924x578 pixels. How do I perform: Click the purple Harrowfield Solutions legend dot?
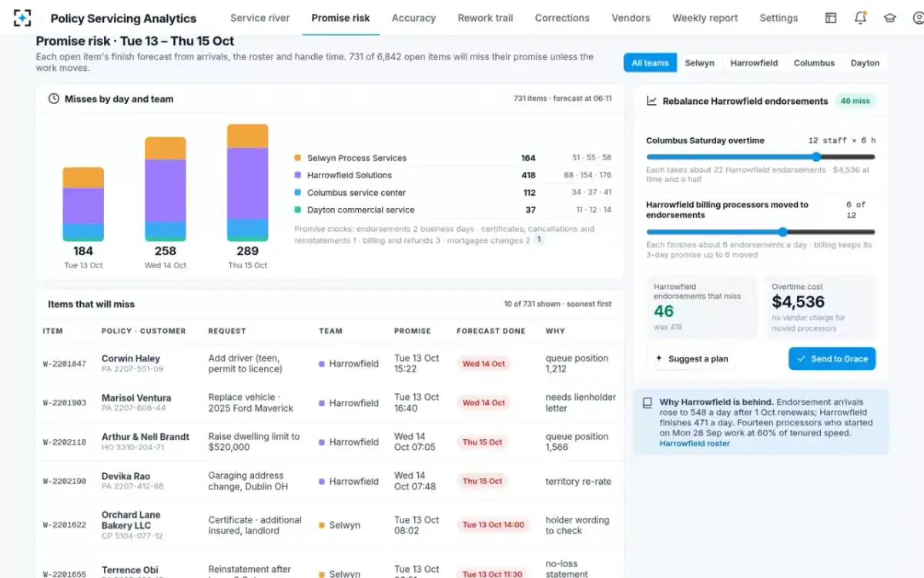[298, 176]
